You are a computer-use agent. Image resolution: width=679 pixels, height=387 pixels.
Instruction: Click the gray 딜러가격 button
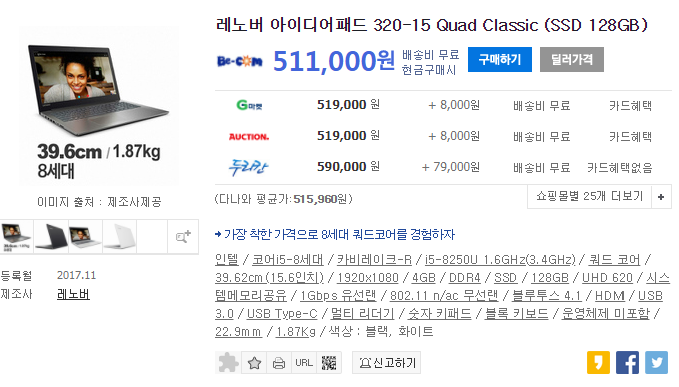(572, 60)
